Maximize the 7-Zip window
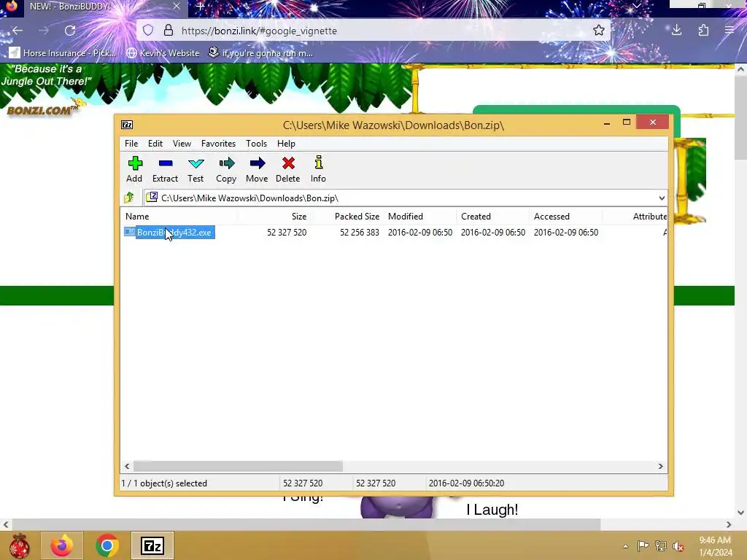 627,122
